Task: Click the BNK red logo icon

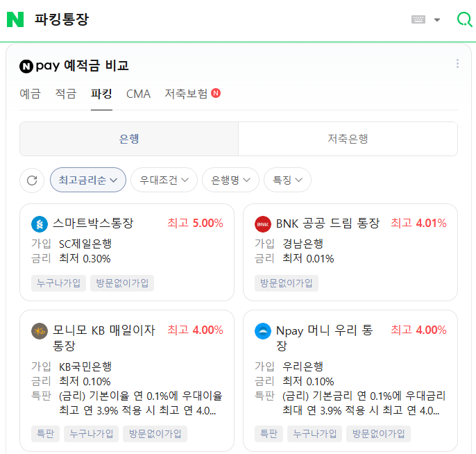Action: (263, 224)
